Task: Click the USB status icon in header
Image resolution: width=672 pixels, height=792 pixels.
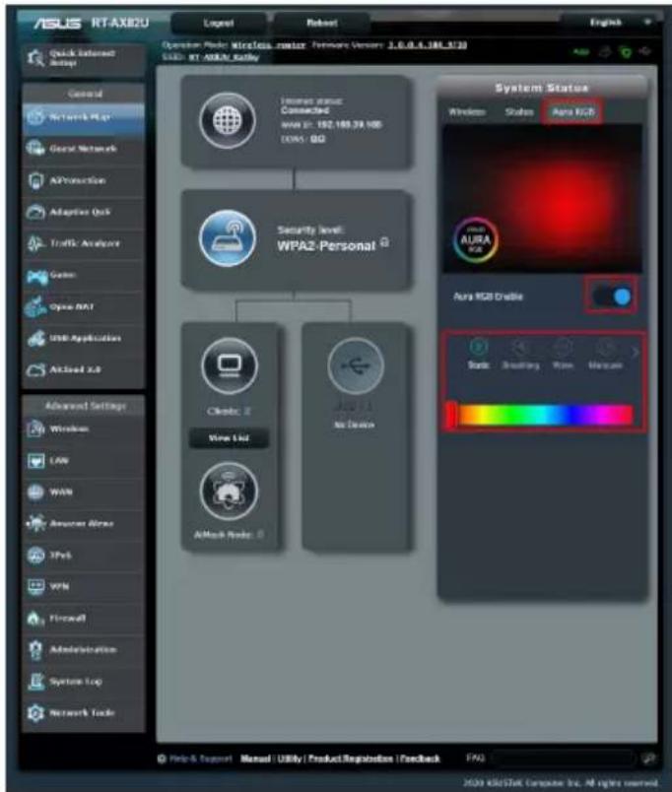Action: (645, 51)
